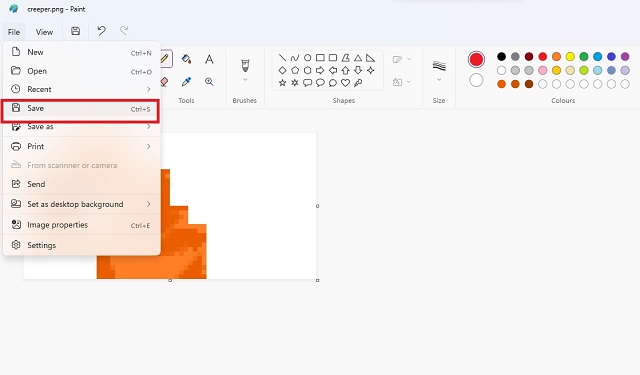
Task: Pick the pink colour swatch
Action: (542, 71)
